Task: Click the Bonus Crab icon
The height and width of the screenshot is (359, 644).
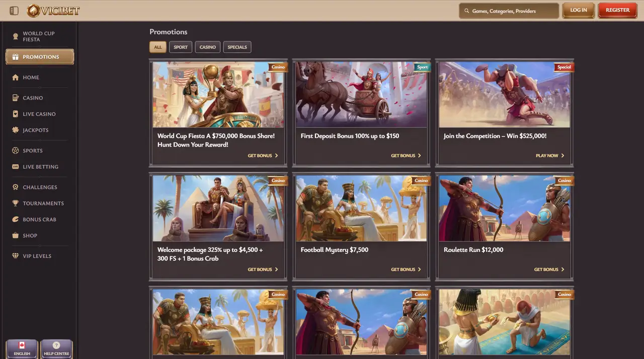Action: (15, 220)
